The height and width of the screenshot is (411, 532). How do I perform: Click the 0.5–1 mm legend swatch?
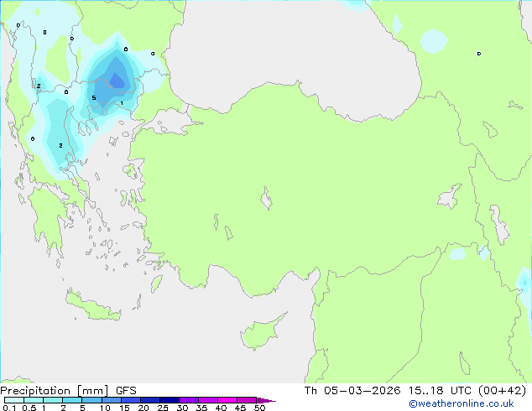pos(34,400)
